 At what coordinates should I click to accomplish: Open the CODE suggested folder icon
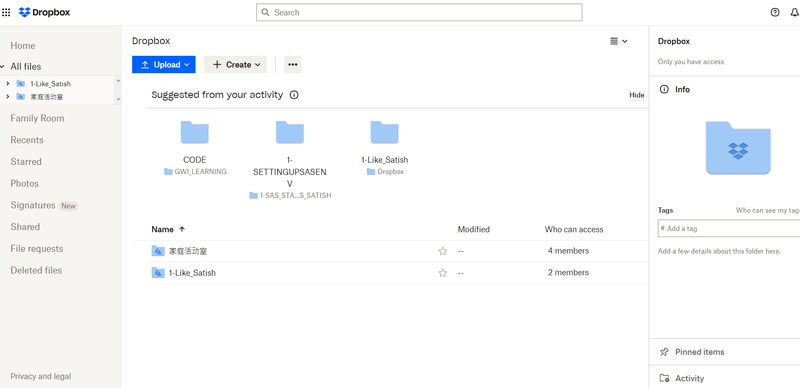194,132
